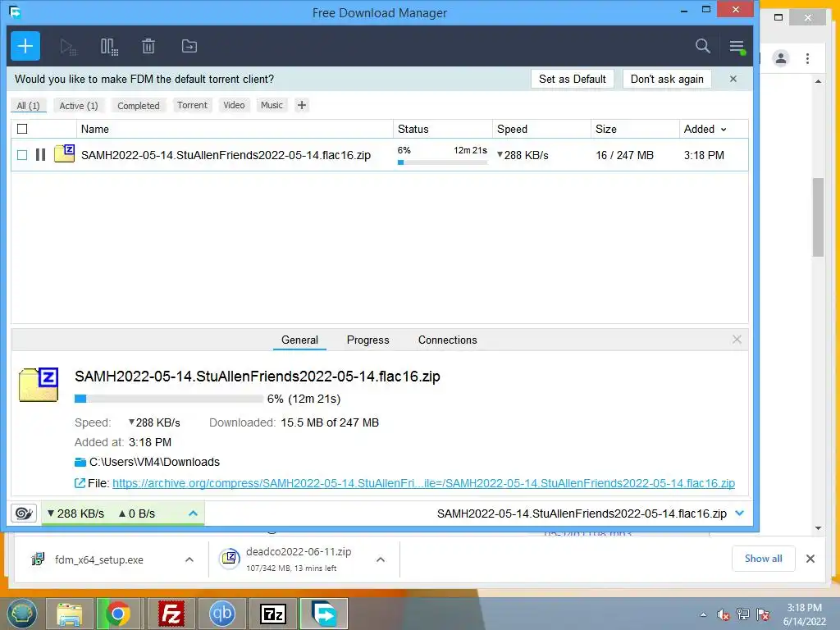Click the 6% progress bar in the Status column
Screen dimensions: 840x630
click(x=442, y=162)
